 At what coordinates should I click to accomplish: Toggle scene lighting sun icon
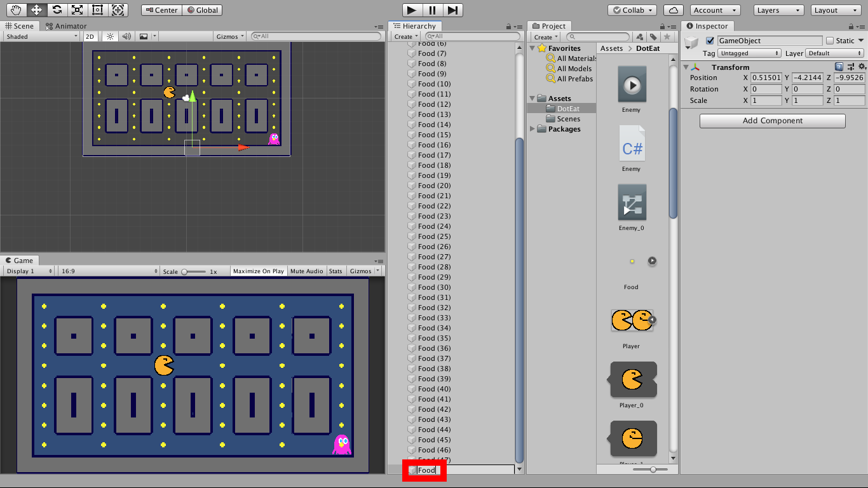click(111, 37)
